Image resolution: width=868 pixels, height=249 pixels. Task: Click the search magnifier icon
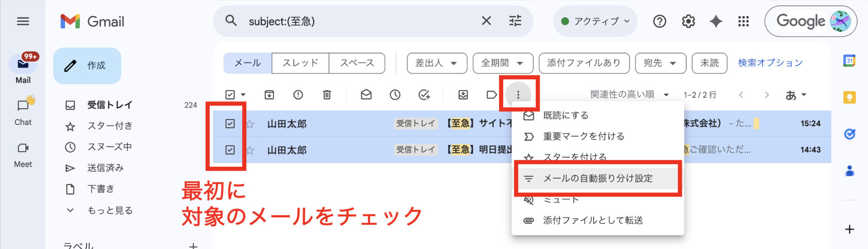[231, 21]
